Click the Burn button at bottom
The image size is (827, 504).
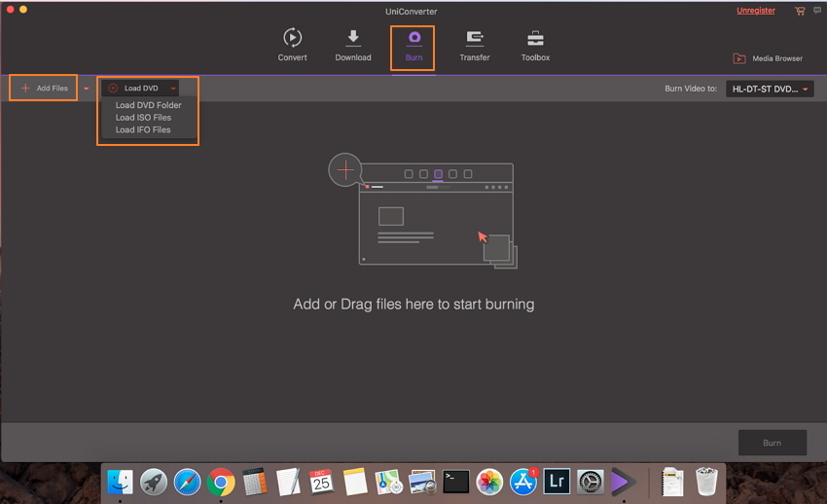click(773, 443)
